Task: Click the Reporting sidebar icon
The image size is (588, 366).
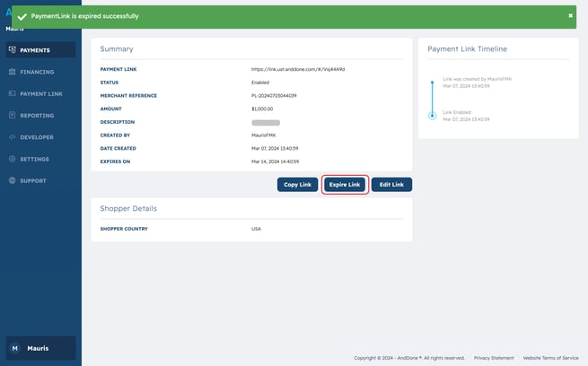Action: (x=13, y=115)
